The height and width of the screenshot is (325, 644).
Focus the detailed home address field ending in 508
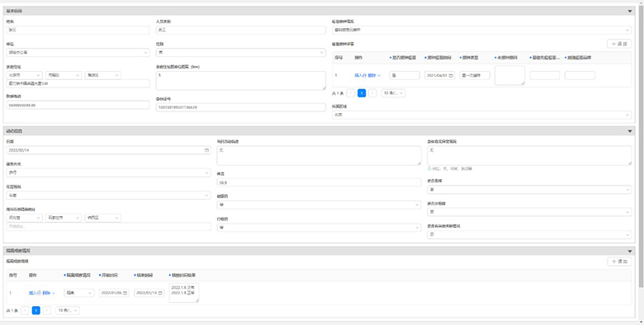pos(78,83)
